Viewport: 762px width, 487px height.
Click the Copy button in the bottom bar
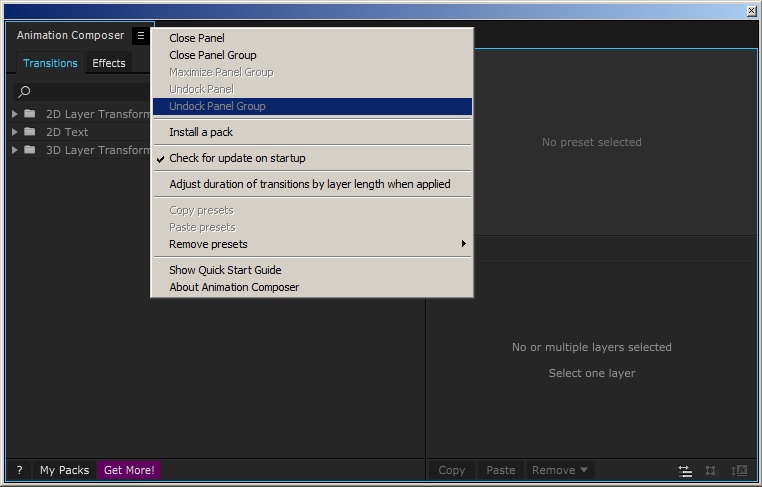452,470
